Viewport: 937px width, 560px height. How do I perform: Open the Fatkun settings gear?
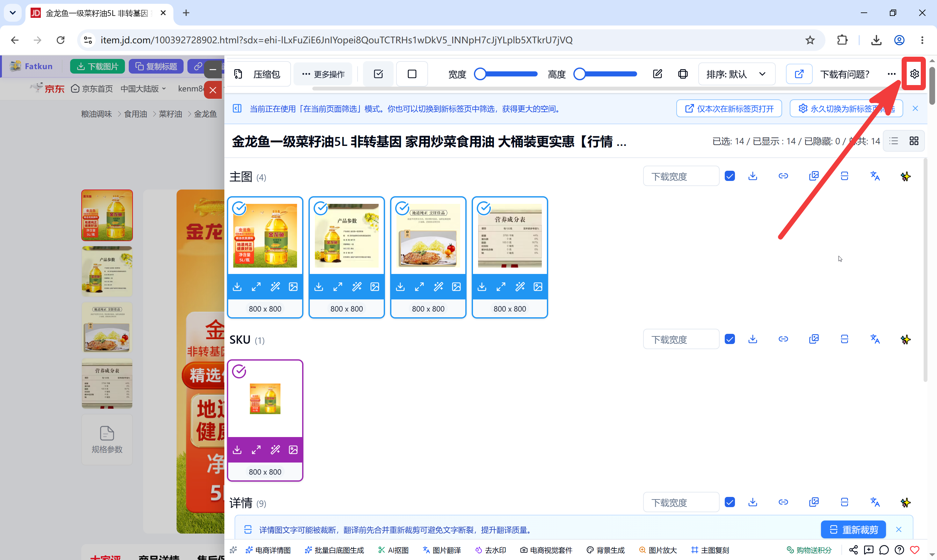(x=914, y=74)
